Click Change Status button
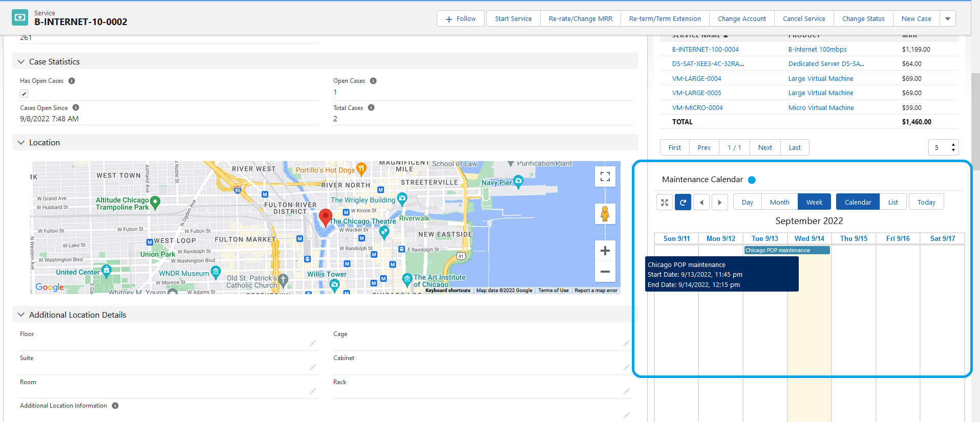 (863, 19)
